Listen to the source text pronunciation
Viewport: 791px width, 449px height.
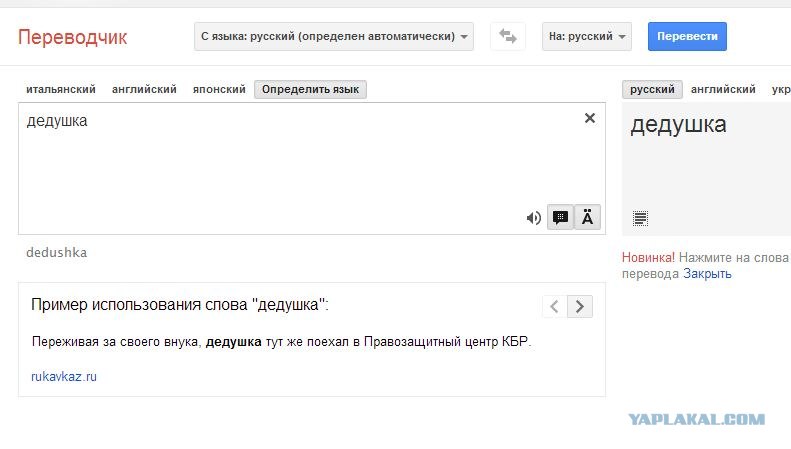(534, 218)
